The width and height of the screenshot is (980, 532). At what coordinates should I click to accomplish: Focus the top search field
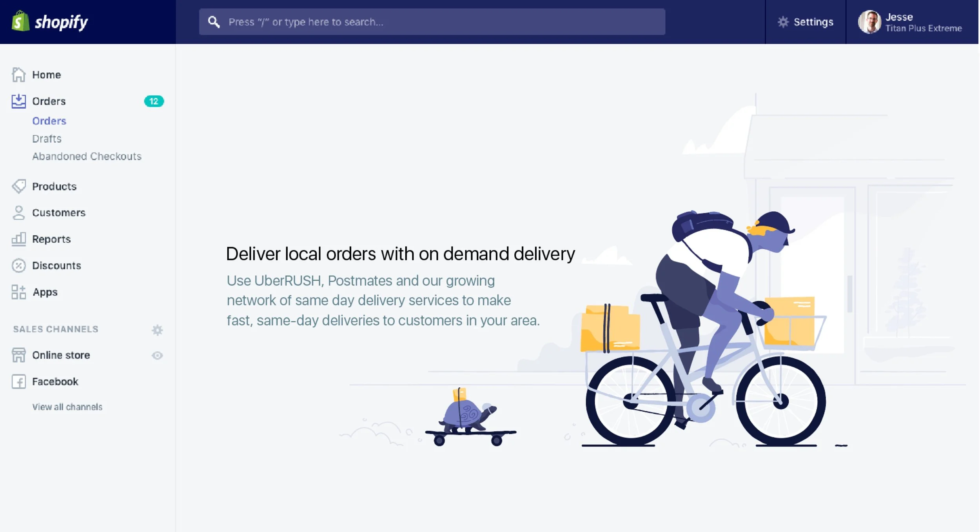coord(432,22)
